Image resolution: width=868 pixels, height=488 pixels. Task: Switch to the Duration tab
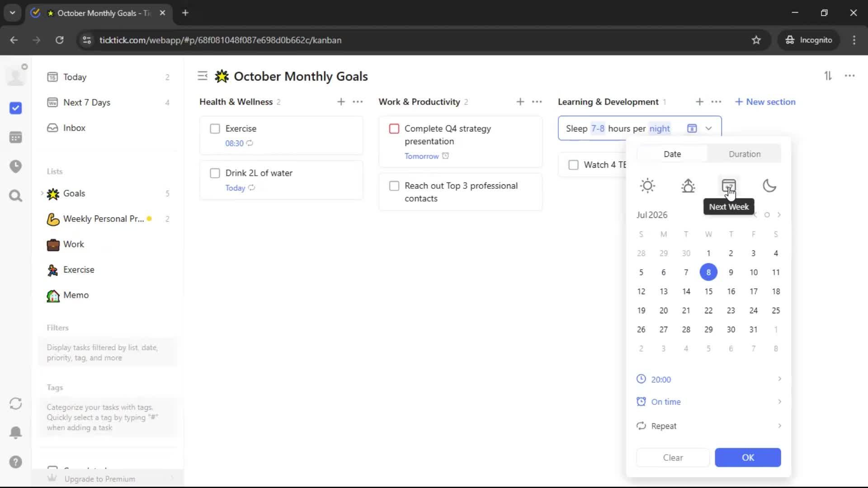click(x=744, y=154)
